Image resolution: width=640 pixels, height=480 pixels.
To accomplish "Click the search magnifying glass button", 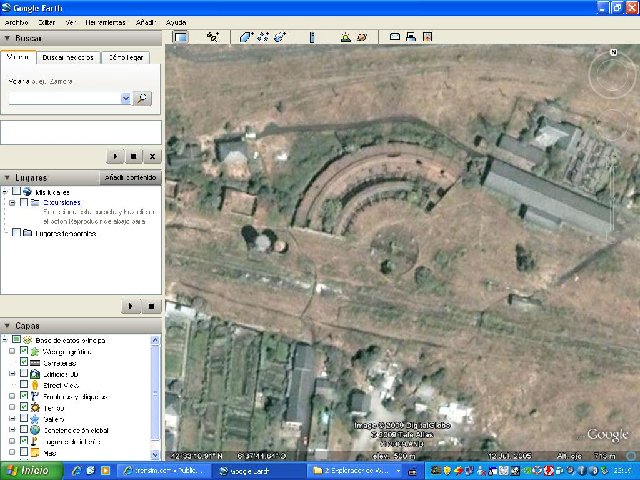I will (142, 98).
